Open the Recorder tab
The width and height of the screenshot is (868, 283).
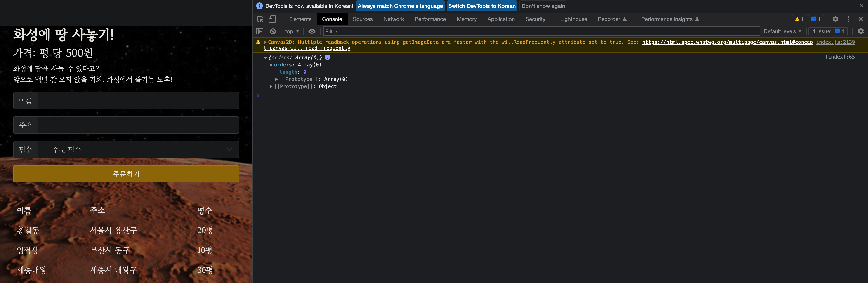tap(612, 19)
